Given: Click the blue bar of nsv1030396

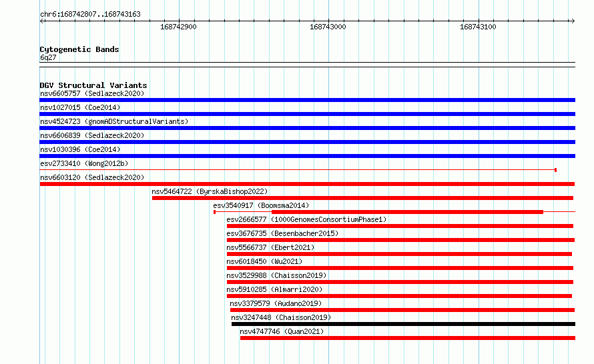Looking at the screenshot, I should click(x=307, y=156).
